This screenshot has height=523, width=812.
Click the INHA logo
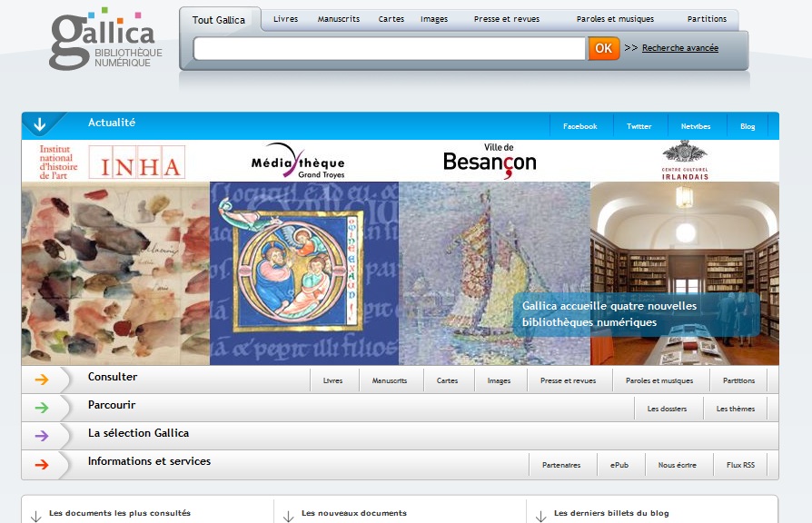112,163
